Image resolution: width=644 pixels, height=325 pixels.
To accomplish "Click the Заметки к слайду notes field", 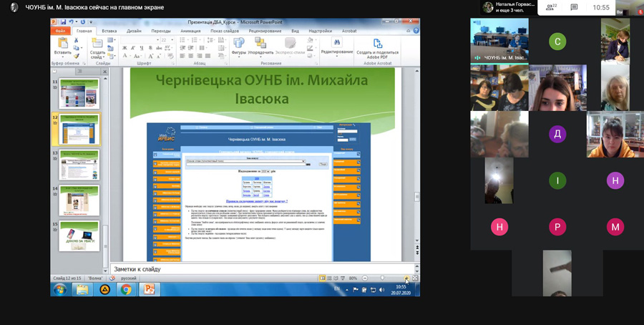I will 262,269.
